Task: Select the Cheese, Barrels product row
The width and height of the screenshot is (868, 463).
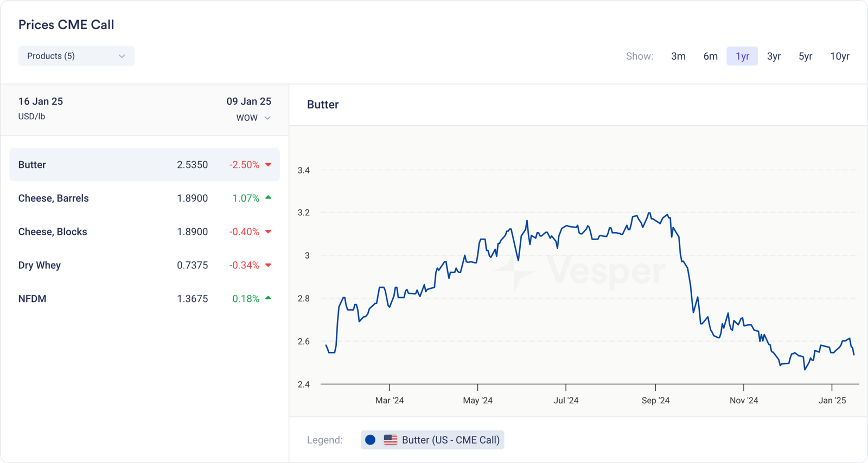Action: [x=144, y=198]
